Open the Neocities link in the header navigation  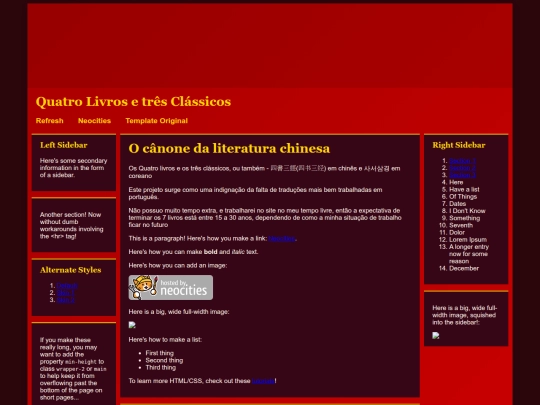(x=94, y=121)
